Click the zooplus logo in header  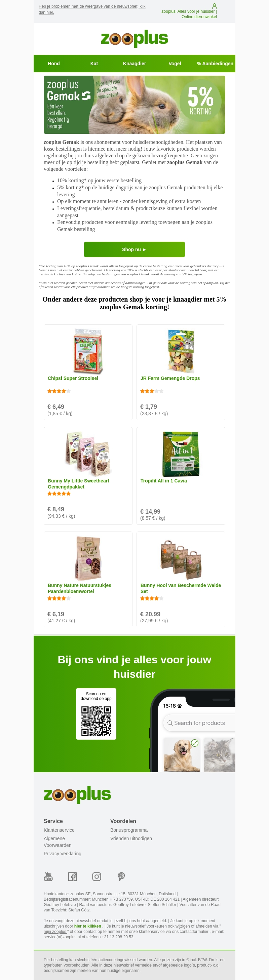pos(134,38)
